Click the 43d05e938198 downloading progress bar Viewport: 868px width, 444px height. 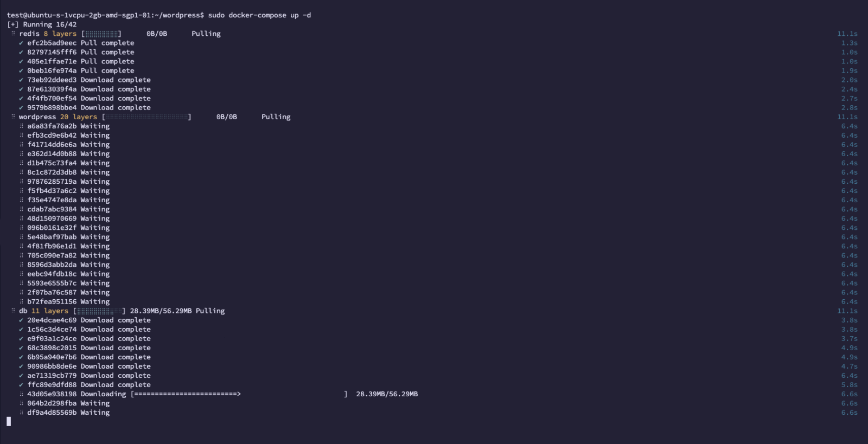click(x=239, y=394)
